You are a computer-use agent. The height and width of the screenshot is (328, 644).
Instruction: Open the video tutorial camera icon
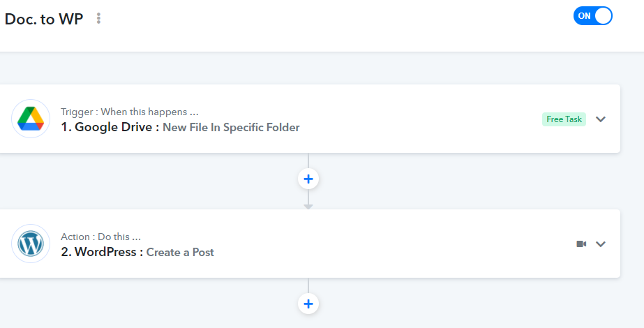click(581, 244)
